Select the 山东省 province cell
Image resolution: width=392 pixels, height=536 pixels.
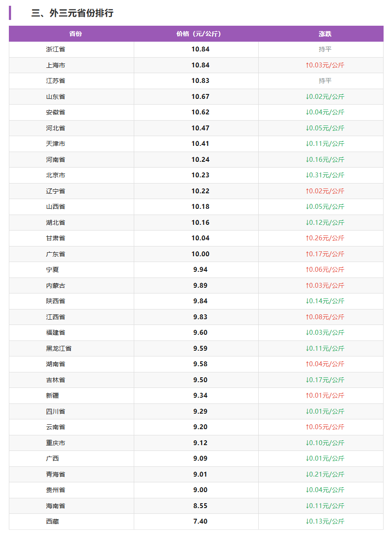[x=55, y=97]
